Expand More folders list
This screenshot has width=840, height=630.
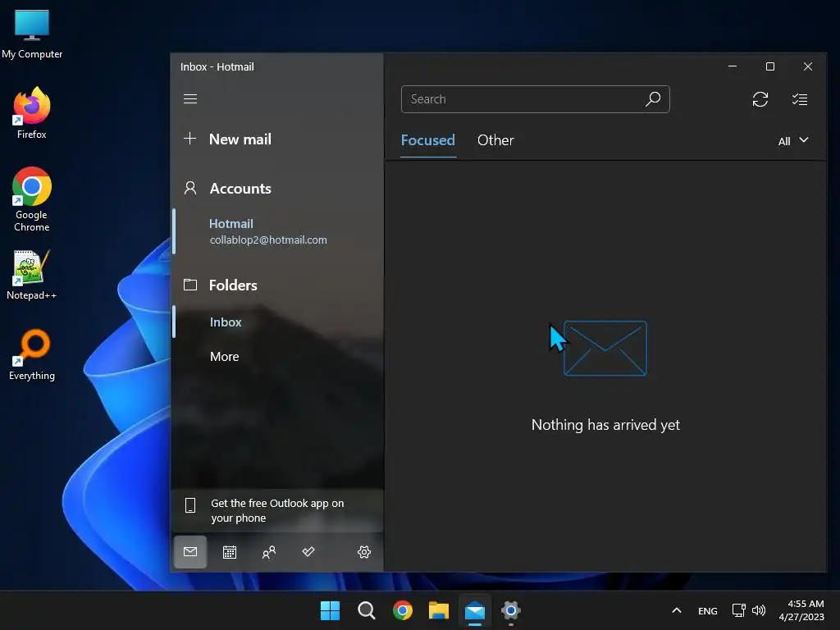point(225,356)
